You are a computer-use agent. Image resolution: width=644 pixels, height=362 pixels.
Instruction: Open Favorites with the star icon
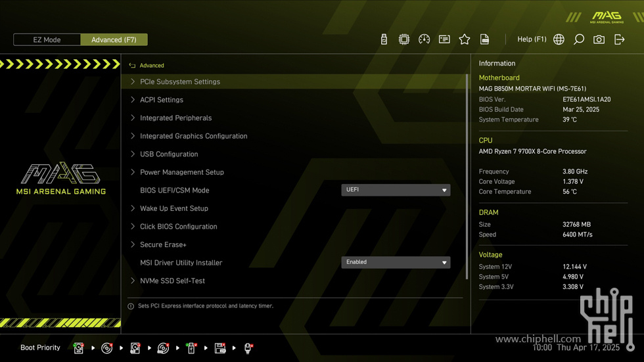click(465, 39)
